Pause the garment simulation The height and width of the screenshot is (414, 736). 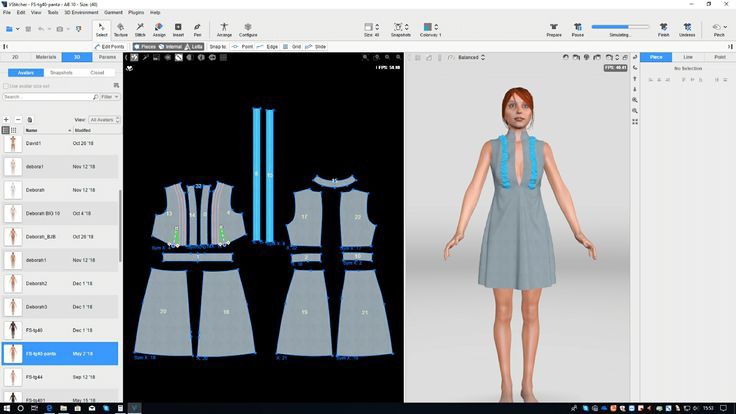pos(577,29)
